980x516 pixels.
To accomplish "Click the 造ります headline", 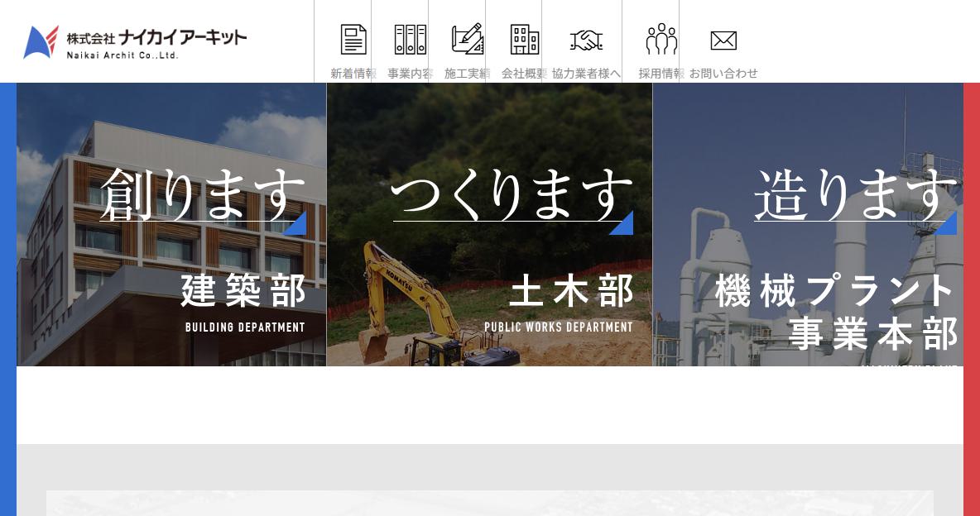I will tap(855, 195).
